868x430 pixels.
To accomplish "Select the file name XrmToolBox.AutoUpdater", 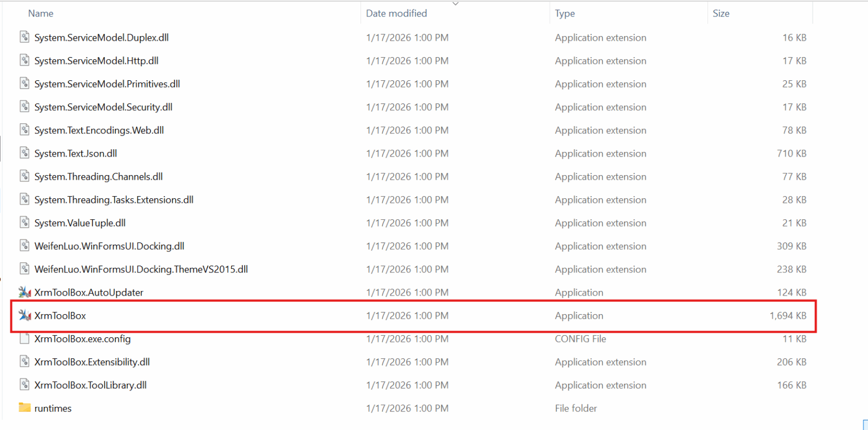I will tap(89, 292).
